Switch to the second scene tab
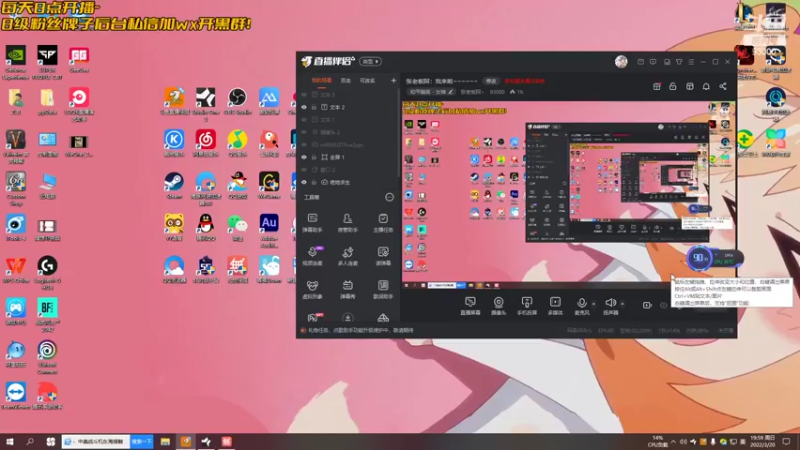Image resolution: width=800 pixels, height=450 pixels. coord(346,81)
